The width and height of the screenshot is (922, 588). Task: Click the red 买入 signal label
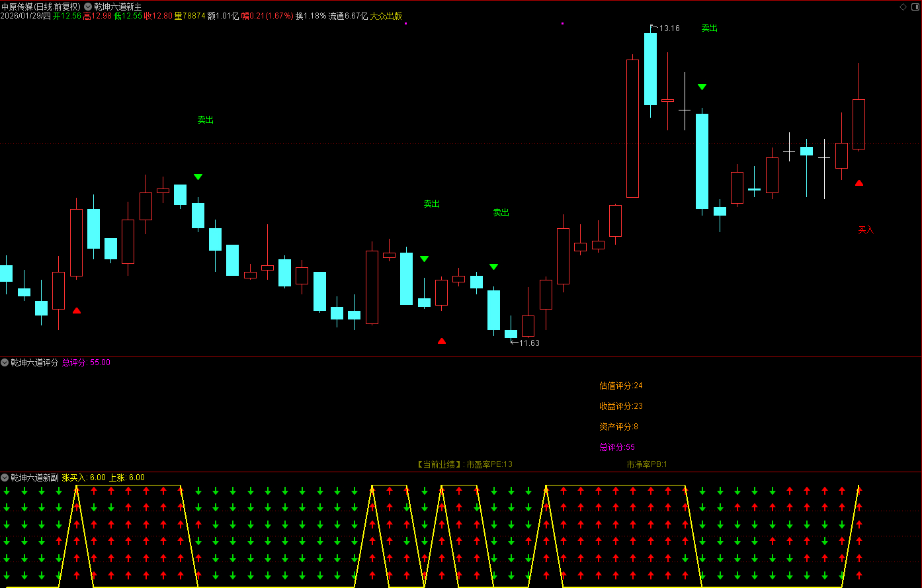(866, 230)
